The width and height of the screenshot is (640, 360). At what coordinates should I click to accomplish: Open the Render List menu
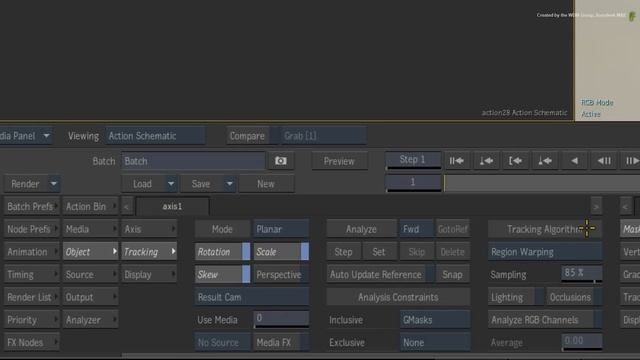point(32,298)
